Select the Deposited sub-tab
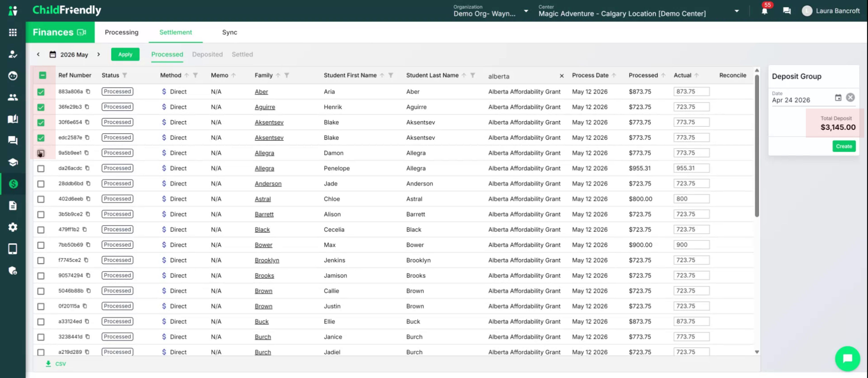Viewport: 868px width, 378px height. (207, 54)
